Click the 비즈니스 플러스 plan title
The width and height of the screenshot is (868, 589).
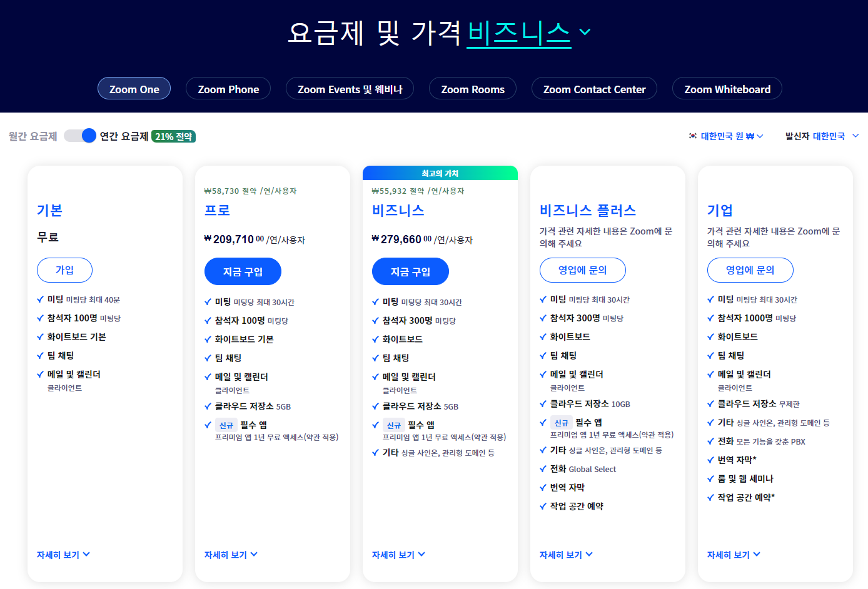pyautogui.click(x=588, y=210)
